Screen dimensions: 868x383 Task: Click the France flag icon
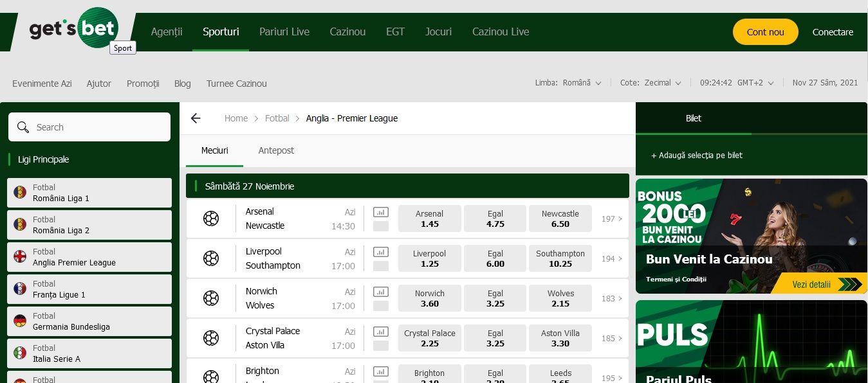click(21, 289)
